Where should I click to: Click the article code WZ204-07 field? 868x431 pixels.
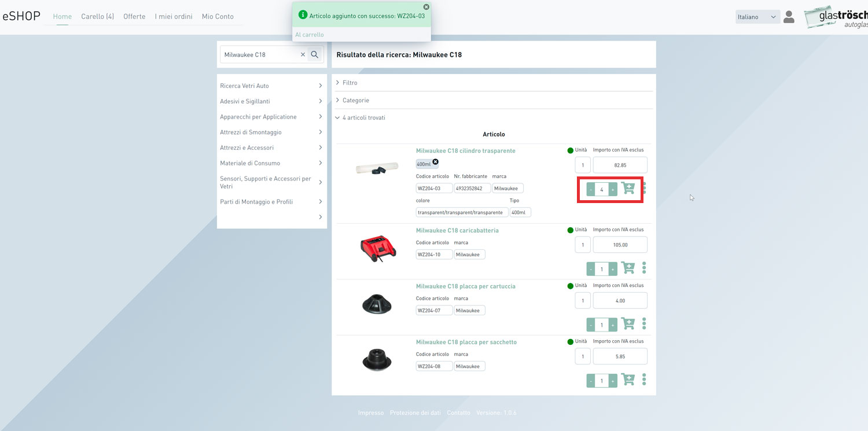click(434, 311)
